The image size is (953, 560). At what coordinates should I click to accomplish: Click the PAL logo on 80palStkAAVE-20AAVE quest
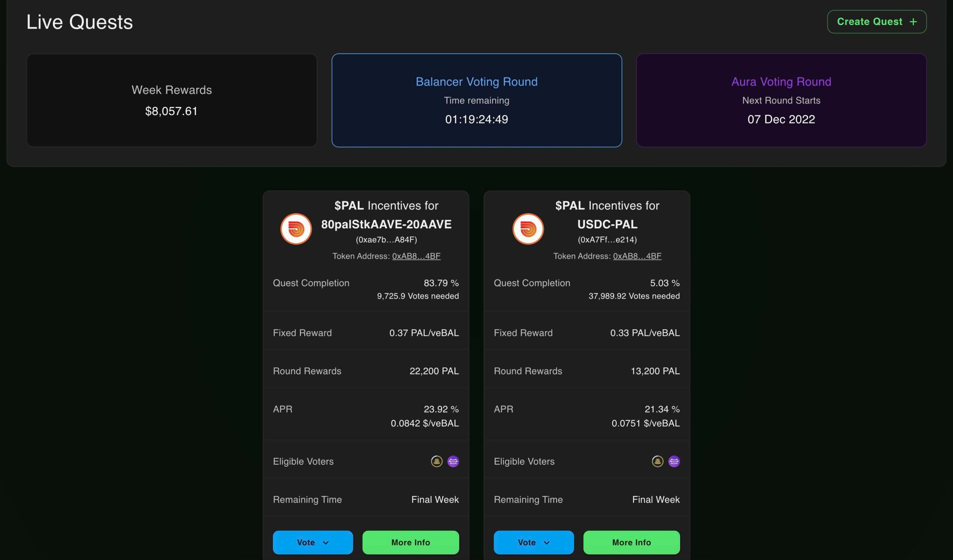coord(296,229)
